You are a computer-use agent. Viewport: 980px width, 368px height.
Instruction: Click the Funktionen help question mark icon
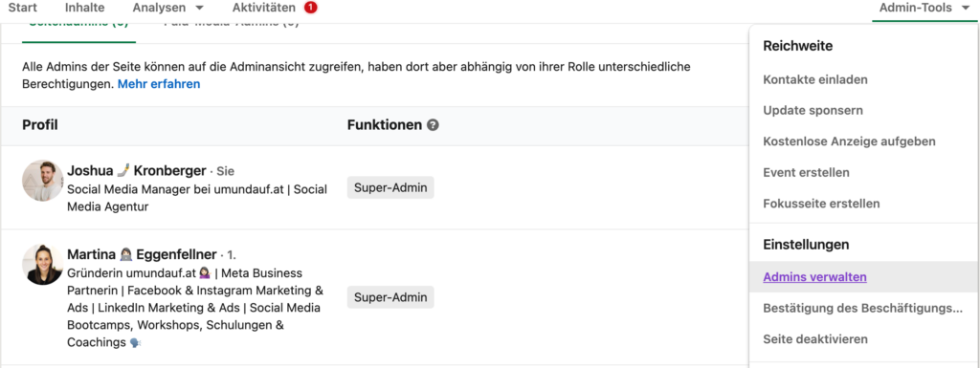pyautogui.click(x=433, y=125)
